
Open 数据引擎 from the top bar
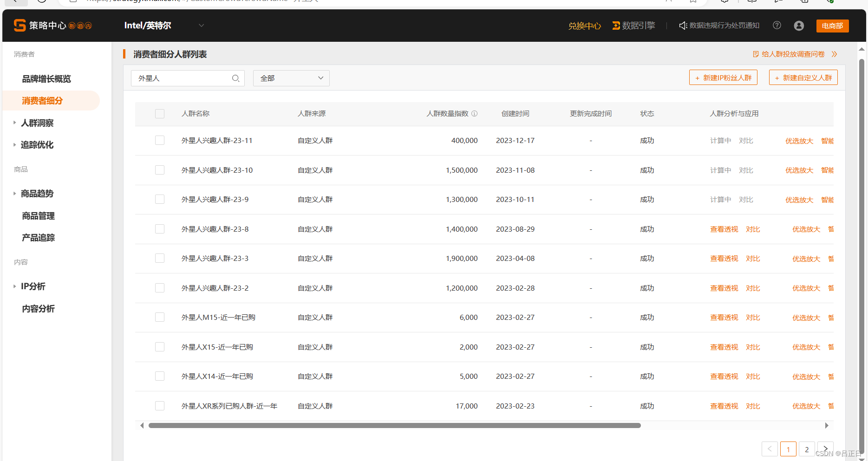click(x=633, y=26)
